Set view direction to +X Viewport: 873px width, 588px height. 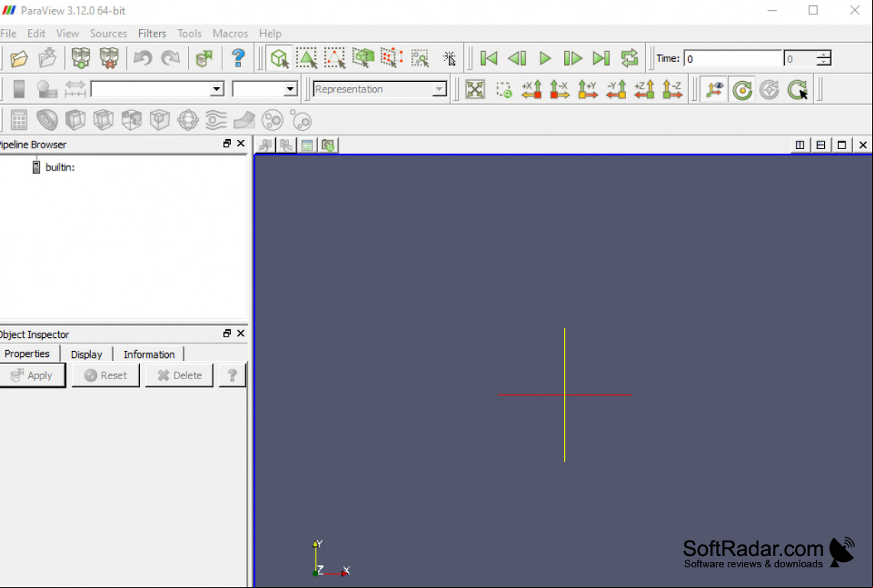(532, 89)
